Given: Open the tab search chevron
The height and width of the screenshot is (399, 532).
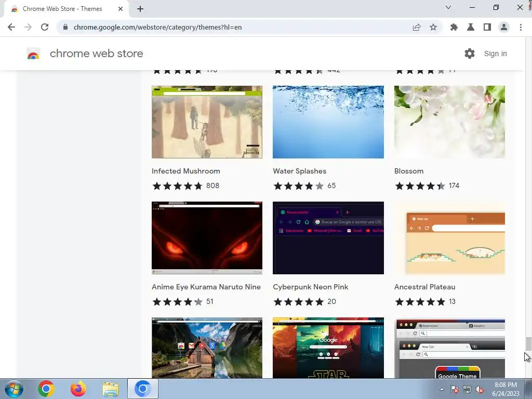Looking at the screenshot, I should coord(448,7).
